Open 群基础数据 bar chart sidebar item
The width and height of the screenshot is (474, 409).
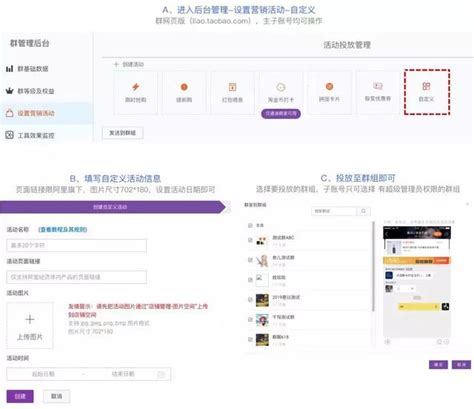click(27, 69)
